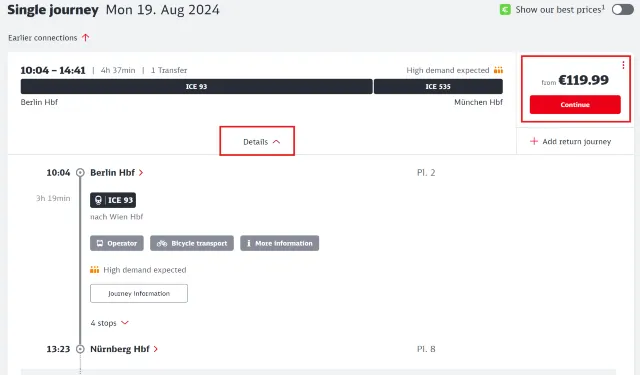This screenshot has width=640, height=375.
Task: Select the ICE 93 segment bar
Action: click(x=196, y=87)
